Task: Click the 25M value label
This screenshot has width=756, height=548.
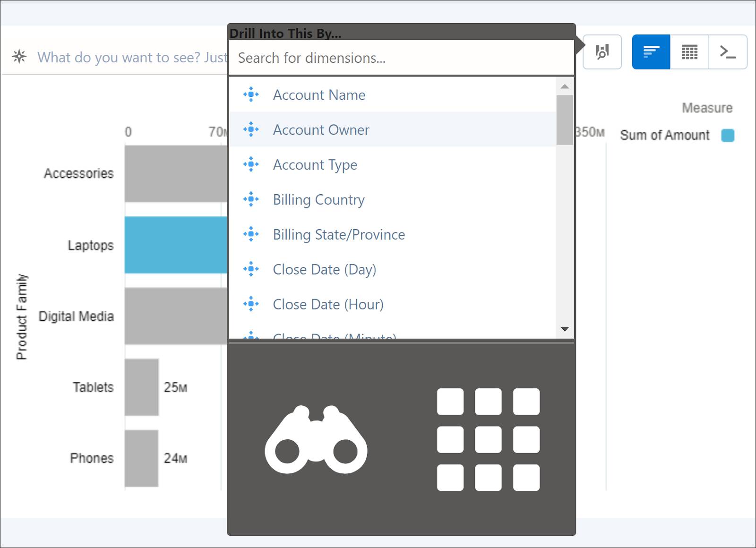Action: pos(176,387)
